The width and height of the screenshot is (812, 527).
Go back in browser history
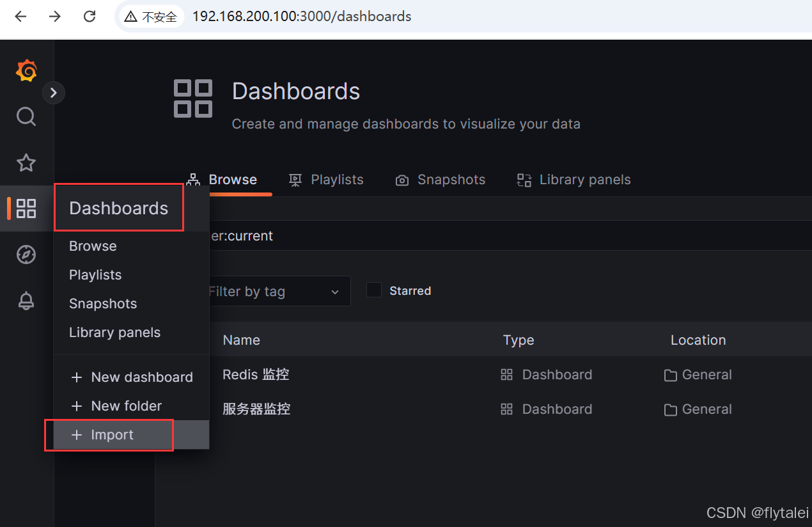pyautogui.click(x=21, y=17)
